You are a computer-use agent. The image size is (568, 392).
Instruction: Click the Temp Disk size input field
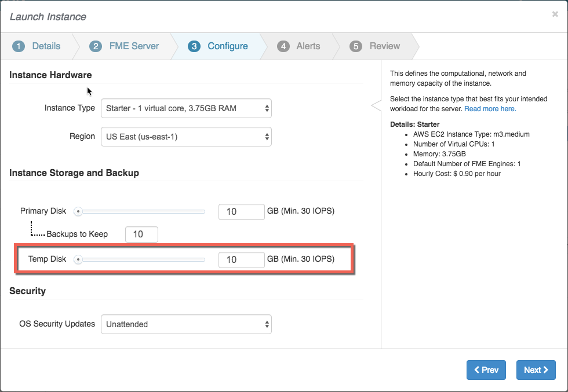click(242, 260)
